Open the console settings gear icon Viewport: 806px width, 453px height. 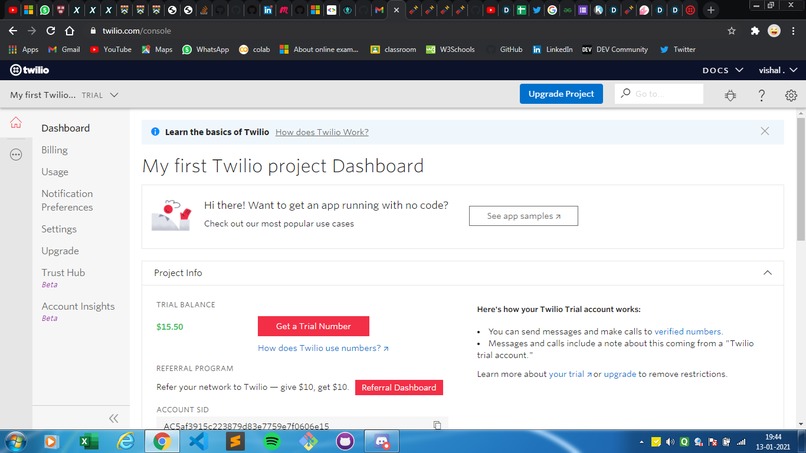point(791,95)
